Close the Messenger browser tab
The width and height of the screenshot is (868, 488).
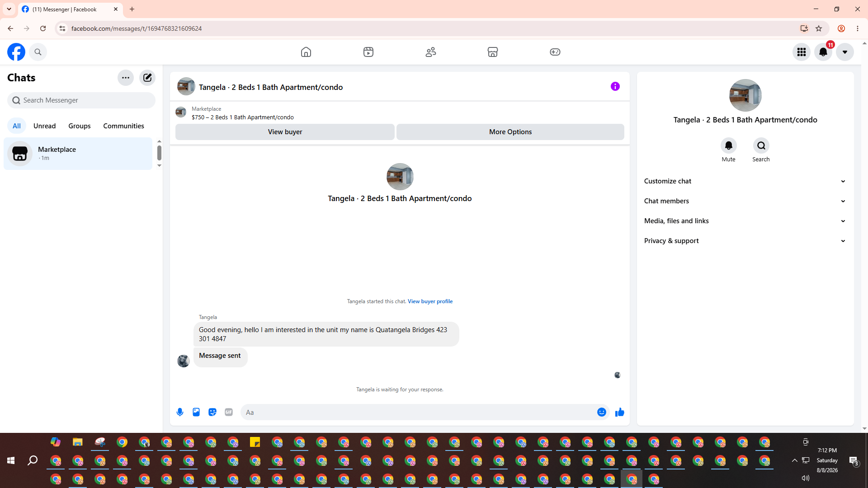click(x=116, y=9)
